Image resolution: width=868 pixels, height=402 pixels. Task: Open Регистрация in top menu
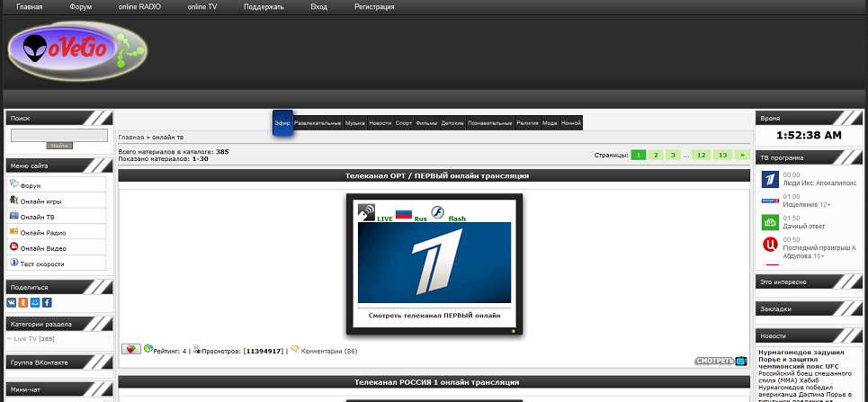374,7
